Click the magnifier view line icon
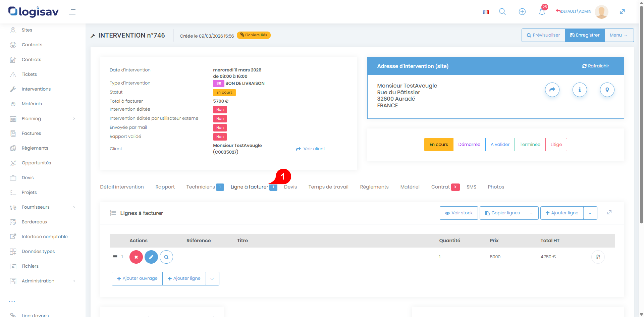 pyautogui.click(x=166, y=257)
